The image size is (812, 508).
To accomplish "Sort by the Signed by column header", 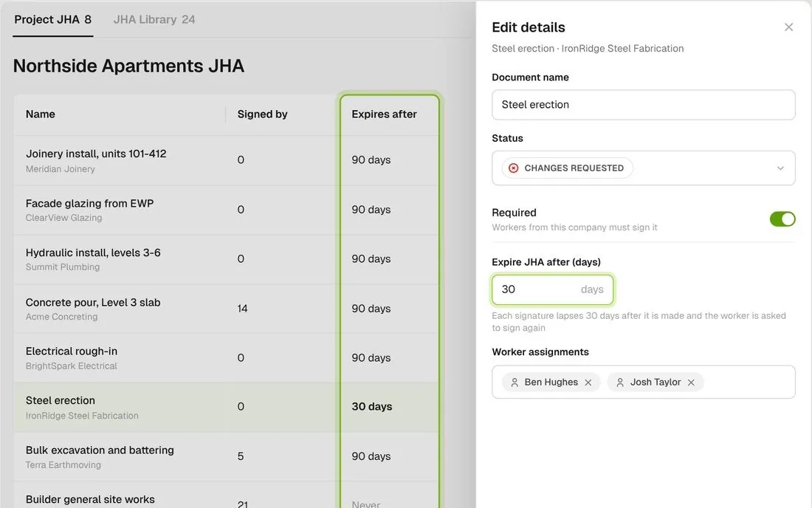I will tap(262, 114).
